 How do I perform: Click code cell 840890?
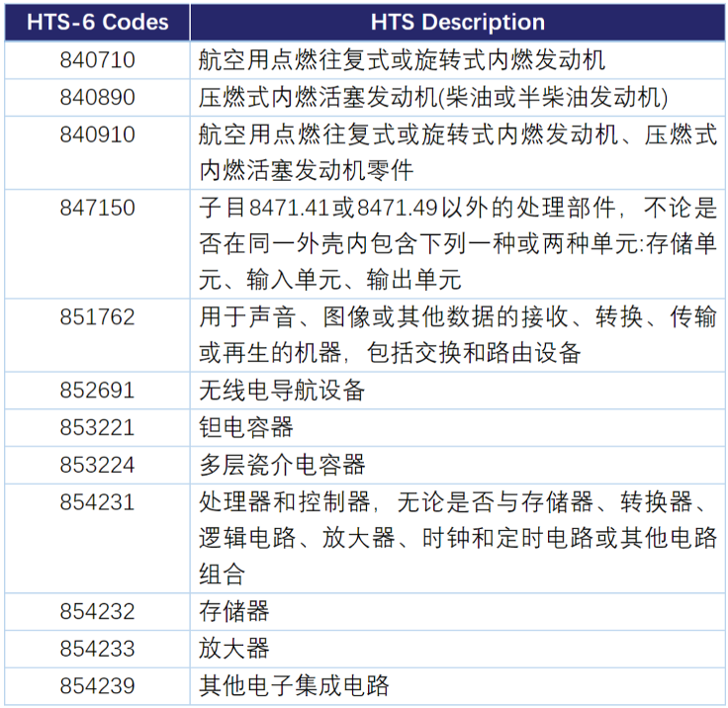(x=98, y=97)
